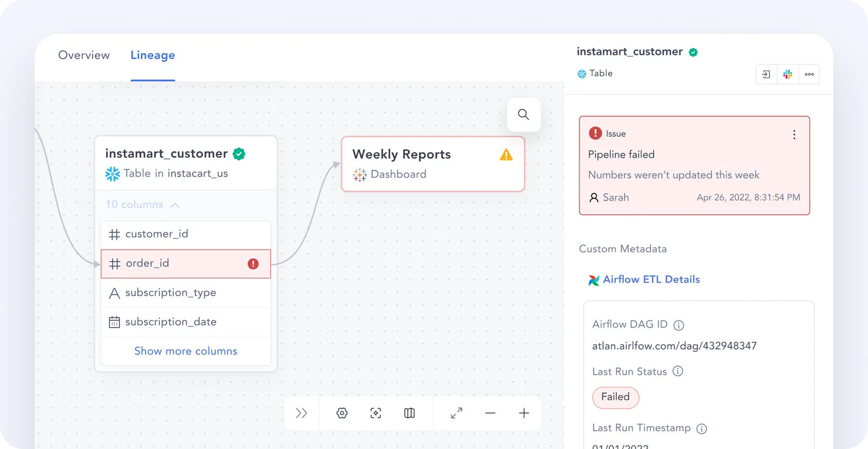Image resolution: width=868 pixels, height=449 pixels.
Task: Click the yellow warning icon on Weekly Reports
Action: (506, 155)
